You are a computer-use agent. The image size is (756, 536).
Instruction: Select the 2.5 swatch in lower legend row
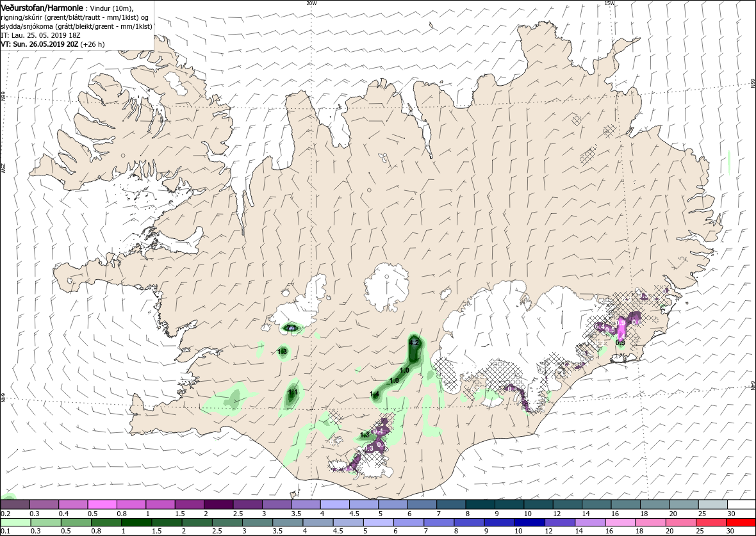(227, 523)
